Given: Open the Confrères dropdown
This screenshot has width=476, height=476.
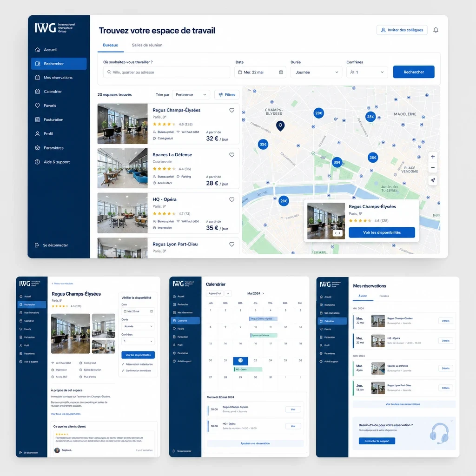Looking at the screenshot, I should (x=367, y=72).
